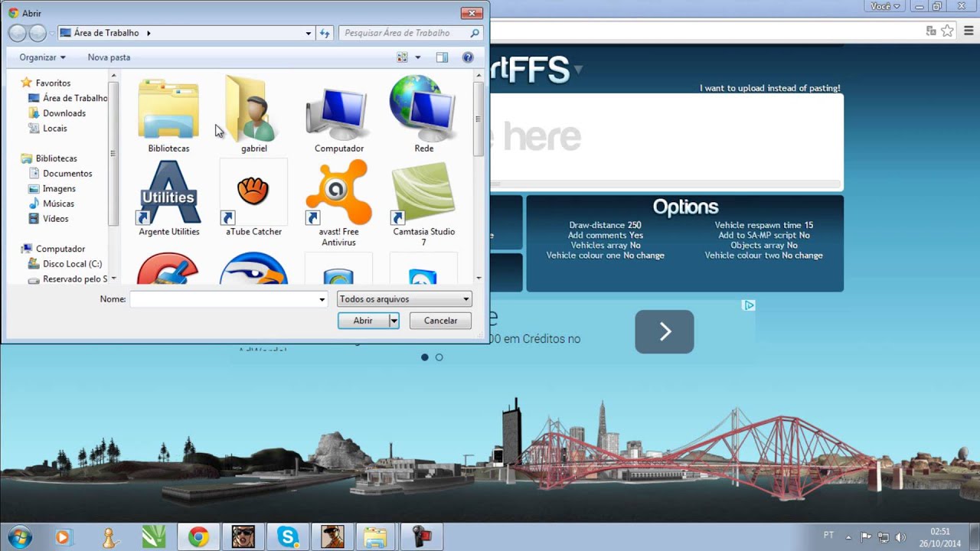Open Google Chrome from taskbar
Image resolution: width=980 pixels, height=551 pixels.
point(199,537)
